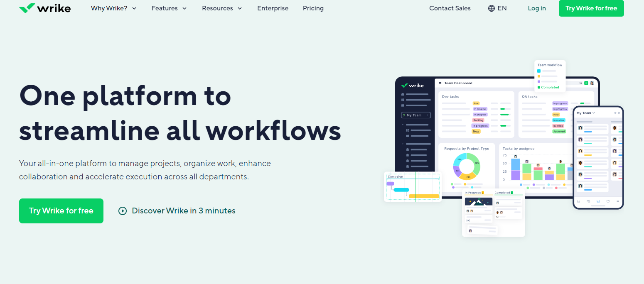Image resolution: width=644 pixels, height=284 pixels.
Task: Click the 'streamline all workflows' headline text
Action: (x=180, y=130)
